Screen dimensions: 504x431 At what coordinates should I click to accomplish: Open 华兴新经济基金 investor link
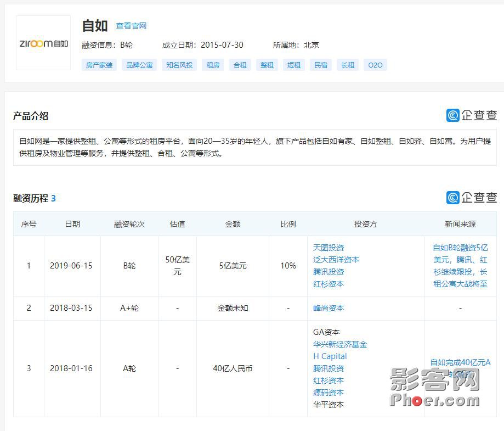pos(340,344)
